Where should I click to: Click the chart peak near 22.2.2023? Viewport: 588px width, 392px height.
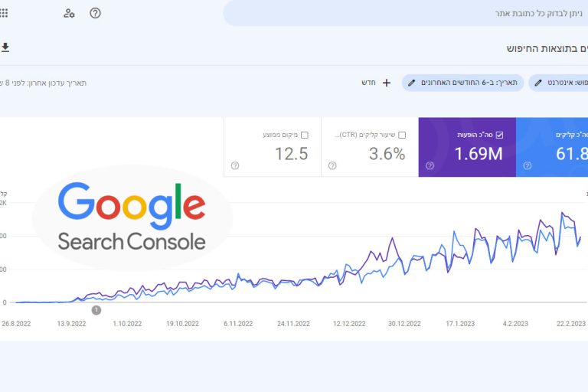(563, 213)
